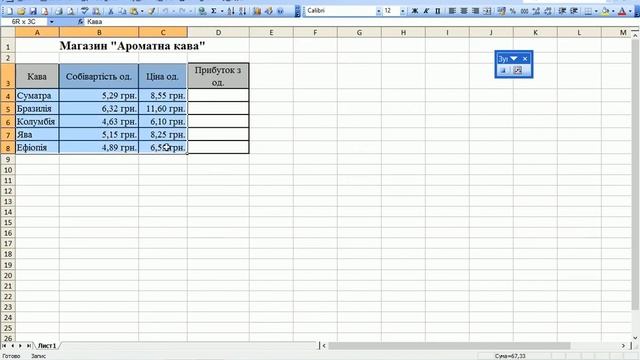Click the horizontal scrollbar right arrow
640x360 pixels.
623,346
